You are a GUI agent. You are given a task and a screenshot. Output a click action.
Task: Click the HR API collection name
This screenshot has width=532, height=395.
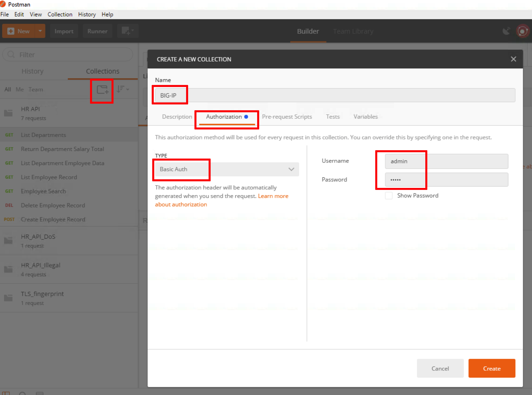30,109
